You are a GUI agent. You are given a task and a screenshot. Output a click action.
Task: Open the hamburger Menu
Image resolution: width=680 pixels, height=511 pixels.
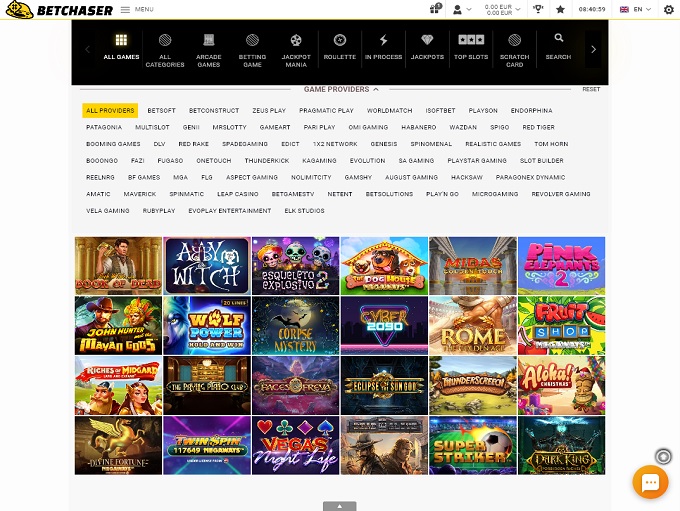pos(137,9)
